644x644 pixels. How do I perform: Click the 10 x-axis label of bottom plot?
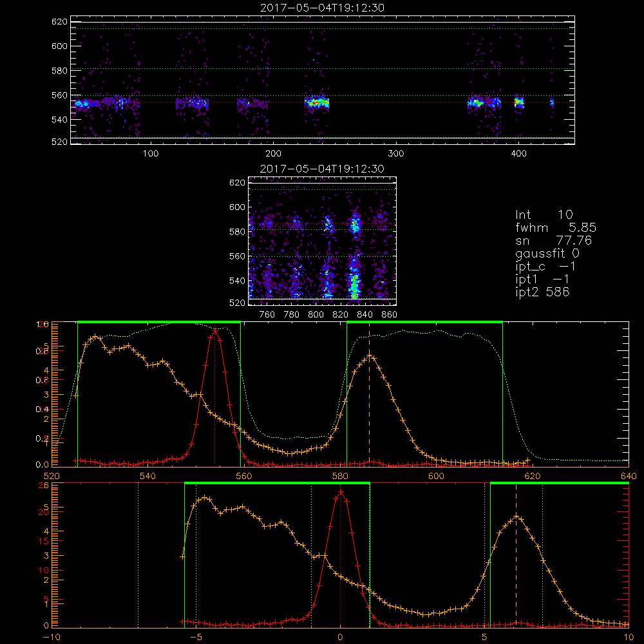point(629,637)
